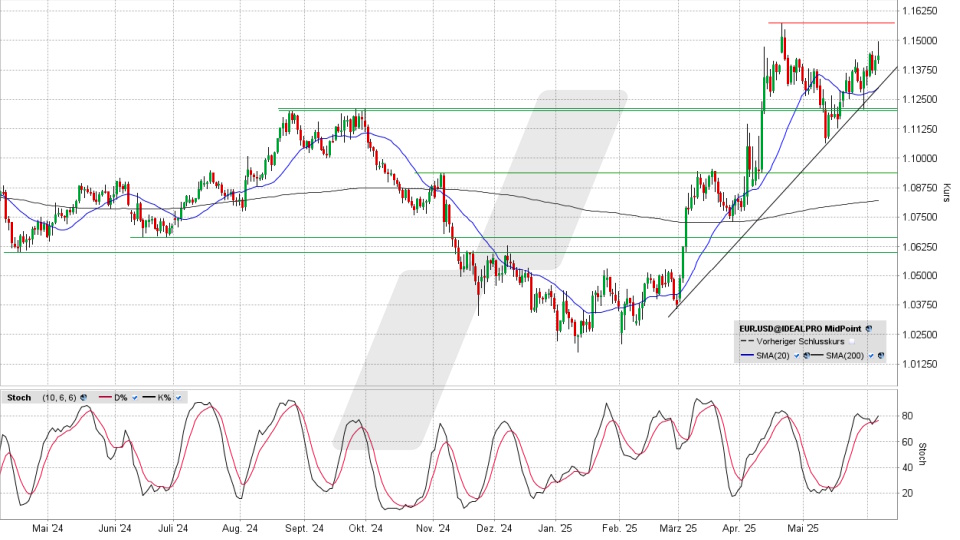Click the 1.01250 price axis label
The height and width of the screenshot is (540, 960).
tap(921, 364)
